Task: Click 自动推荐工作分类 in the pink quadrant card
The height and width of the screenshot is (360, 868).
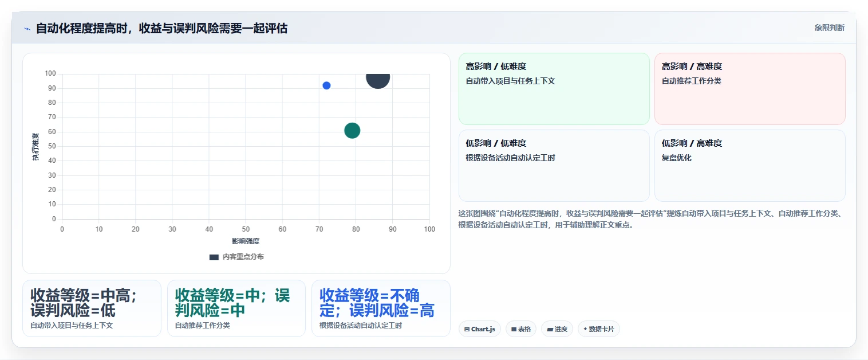Action: coord(692,81)
